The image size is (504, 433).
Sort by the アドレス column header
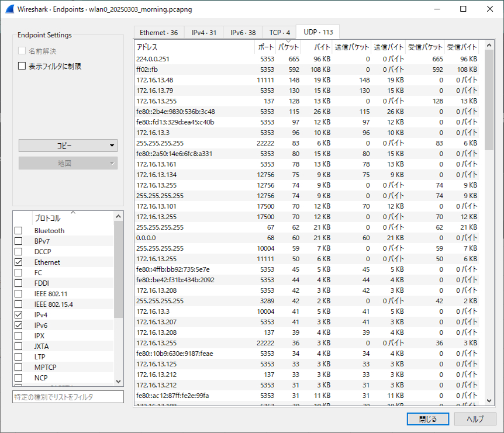(195, 47)
